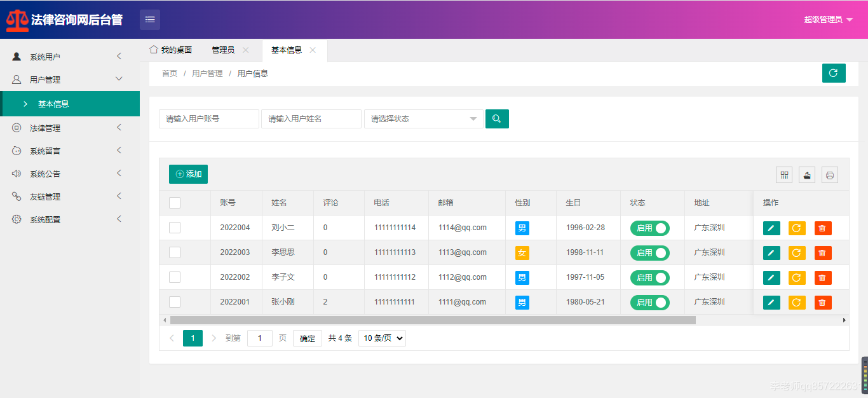Edit user 李子文 with pencil icon

pyautogui.click(x=771, y=278)
